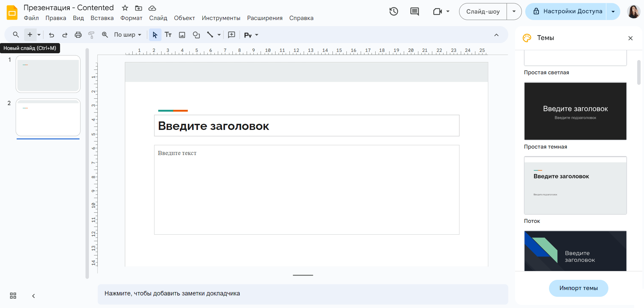Open the Расширения menu
Image resolution: width=644 pixels, height=308 pixels.
pos(265,18)
